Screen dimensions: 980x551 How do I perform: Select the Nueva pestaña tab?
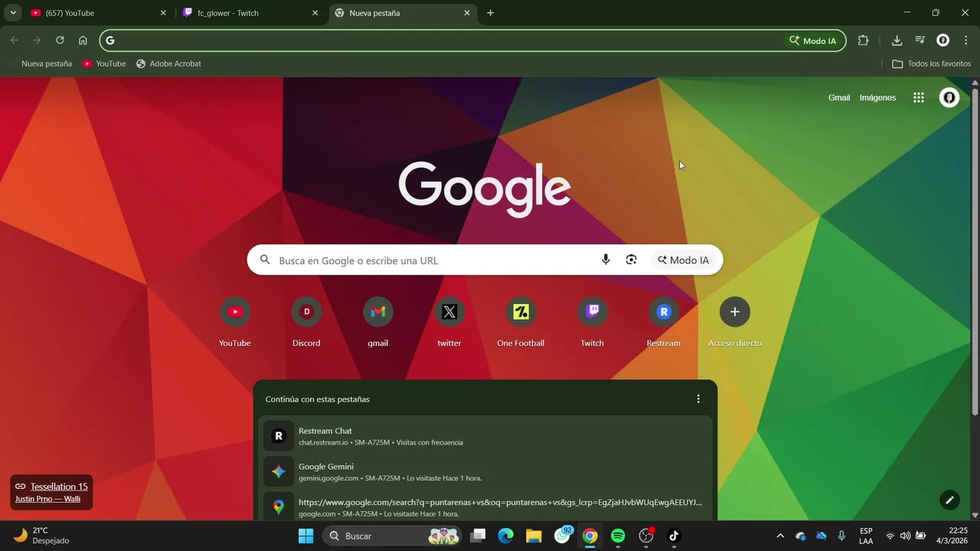403,13
